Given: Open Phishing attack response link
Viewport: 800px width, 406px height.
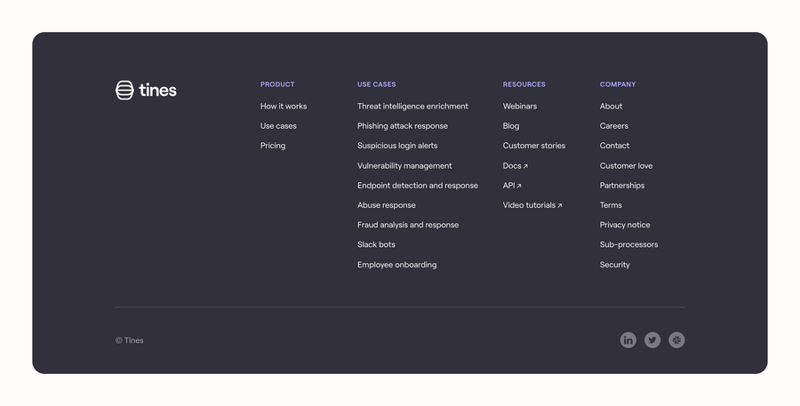Looking at the screenshot, I should click(403, 126).
